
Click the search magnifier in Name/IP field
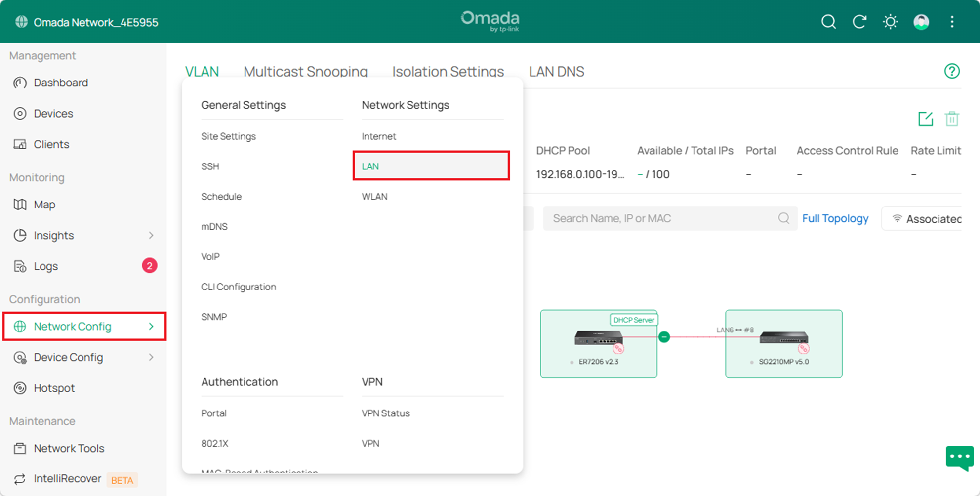point(783,218)
